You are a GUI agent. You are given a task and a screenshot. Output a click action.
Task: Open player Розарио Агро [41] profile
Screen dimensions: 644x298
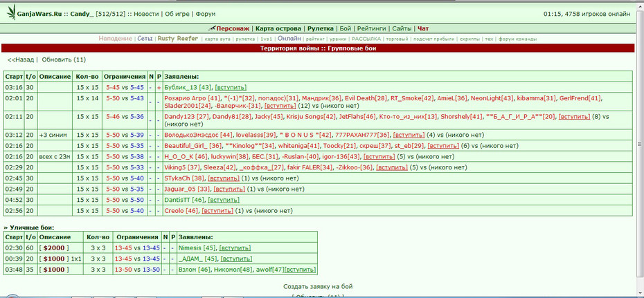tap(193, 98)
